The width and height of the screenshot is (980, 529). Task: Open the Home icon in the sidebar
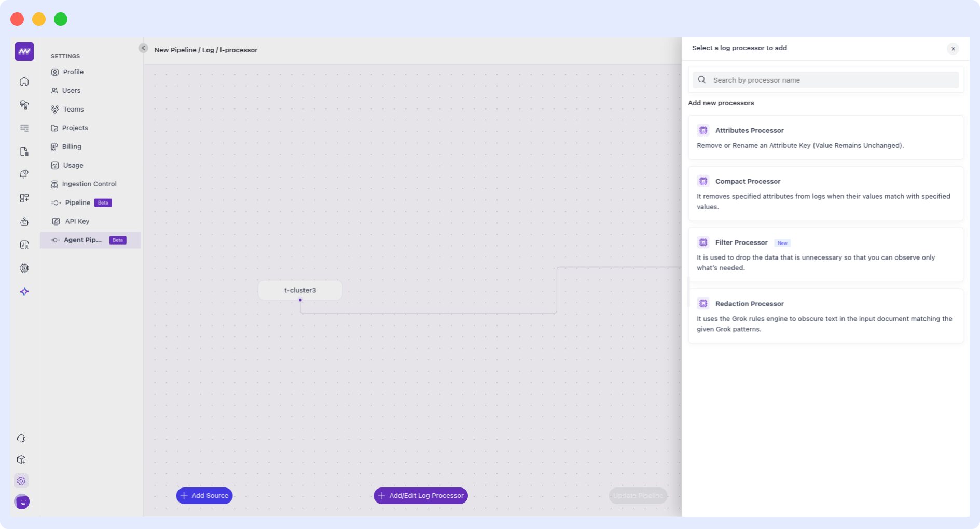(24, 82)
